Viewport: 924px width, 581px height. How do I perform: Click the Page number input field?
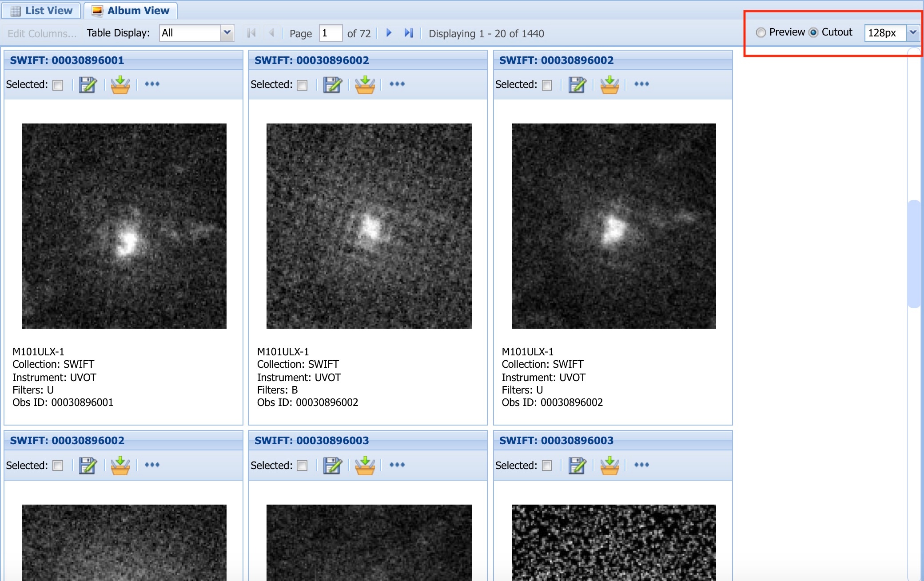point(331,33)
